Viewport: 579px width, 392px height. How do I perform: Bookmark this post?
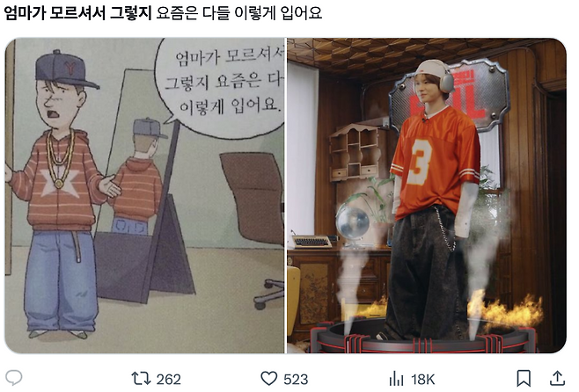pos(524,378)
